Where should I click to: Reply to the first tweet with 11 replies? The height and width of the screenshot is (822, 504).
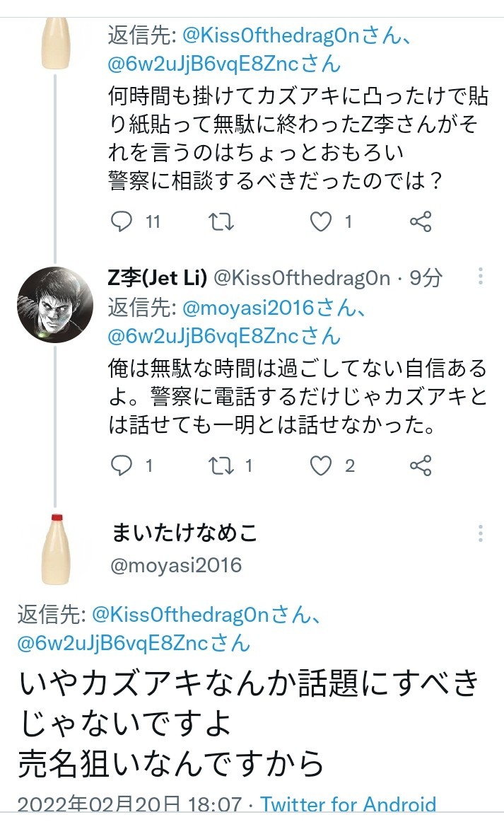(123, 222)
